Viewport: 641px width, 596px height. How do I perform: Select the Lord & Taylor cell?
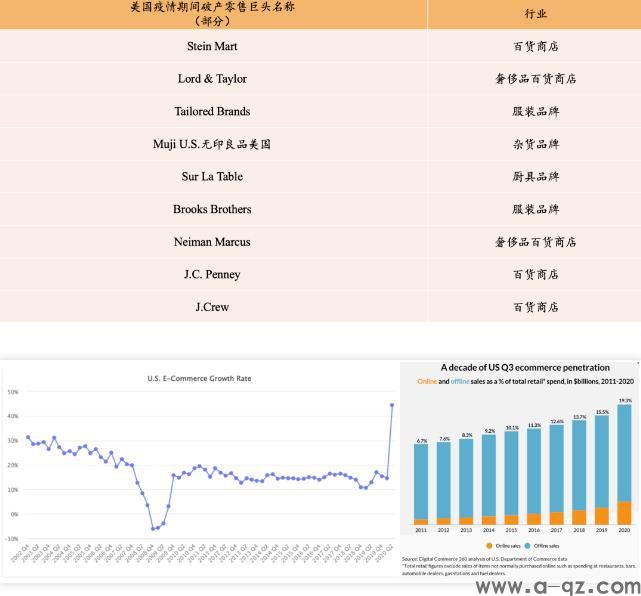[212, 78]
